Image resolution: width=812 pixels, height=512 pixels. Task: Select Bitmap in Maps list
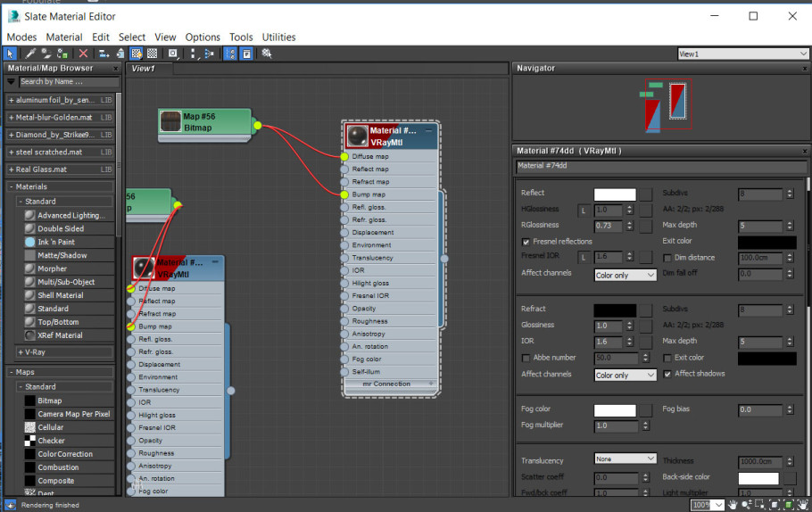[50, 401]
